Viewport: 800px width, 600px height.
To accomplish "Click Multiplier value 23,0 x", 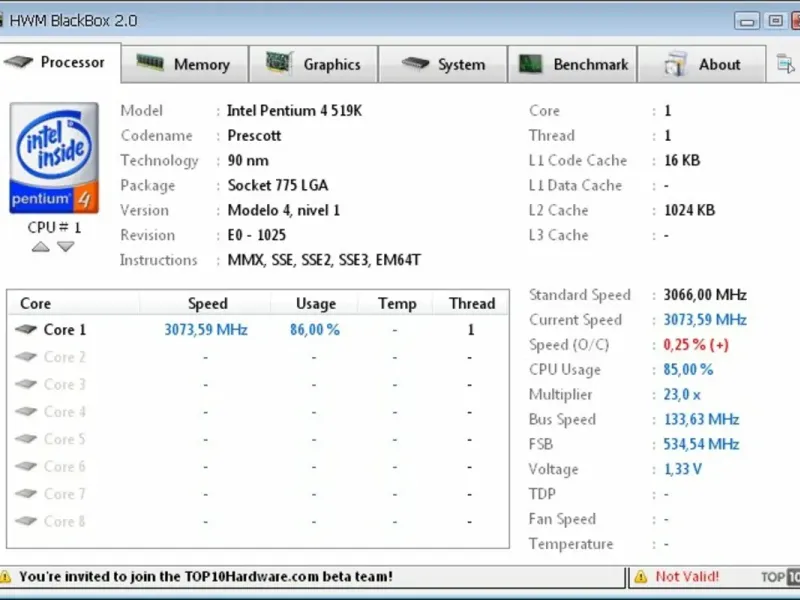I will [x=682, y=395].
